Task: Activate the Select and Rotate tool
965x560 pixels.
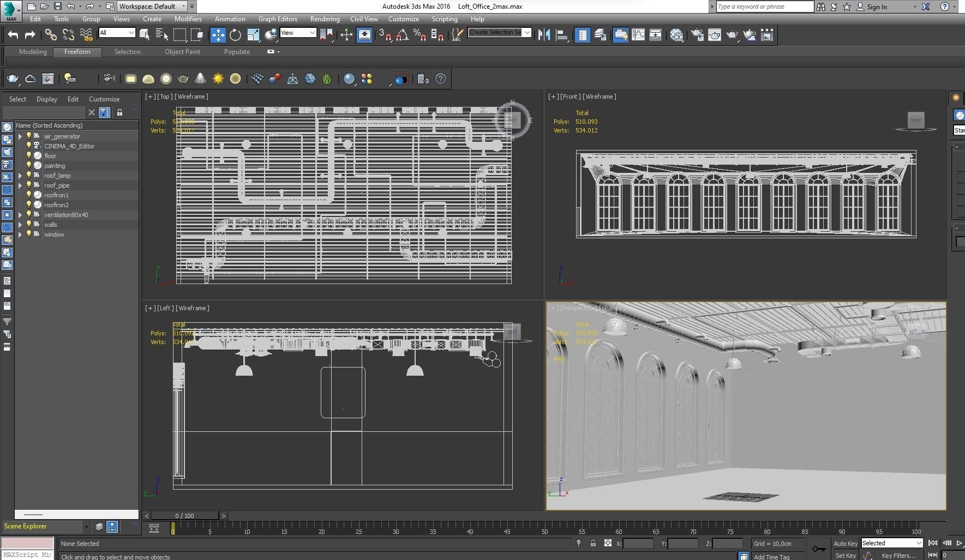Action: (x=235, y=35)
